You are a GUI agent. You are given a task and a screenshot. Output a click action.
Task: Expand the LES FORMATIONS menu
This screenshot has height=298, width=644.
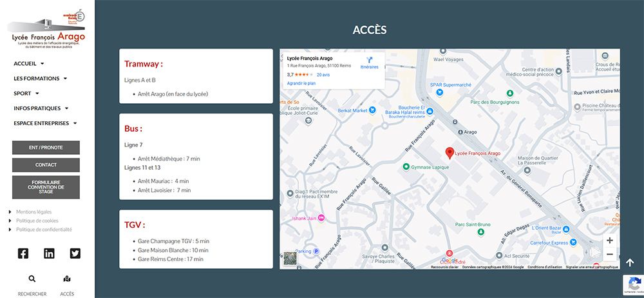40,78
